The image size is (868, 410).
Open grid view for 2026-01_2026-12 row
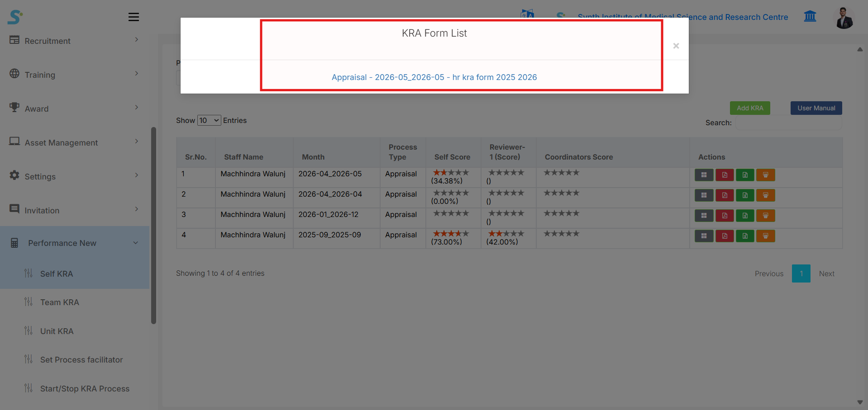[x=704, y=216]
